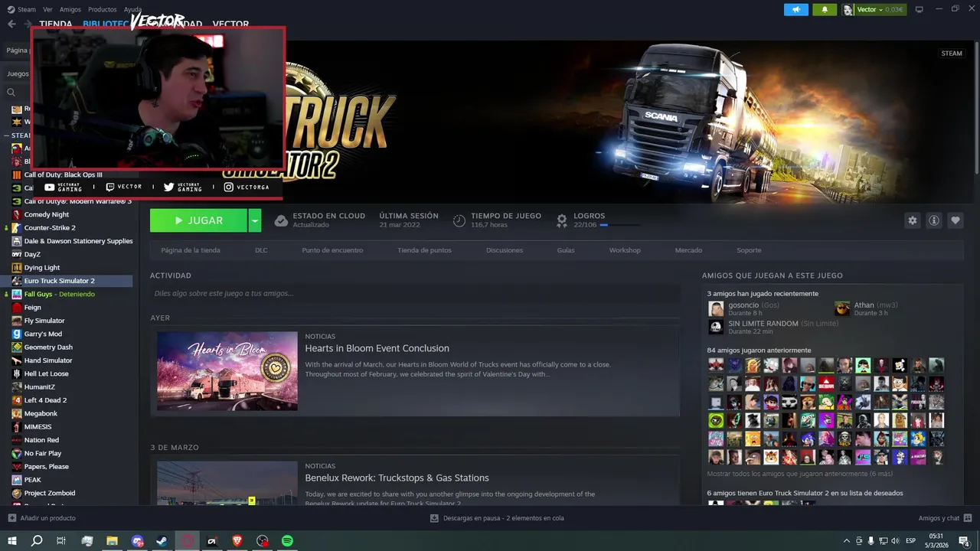Open Steam from the taskbar
980x551 pixels.
pos(162,541)
